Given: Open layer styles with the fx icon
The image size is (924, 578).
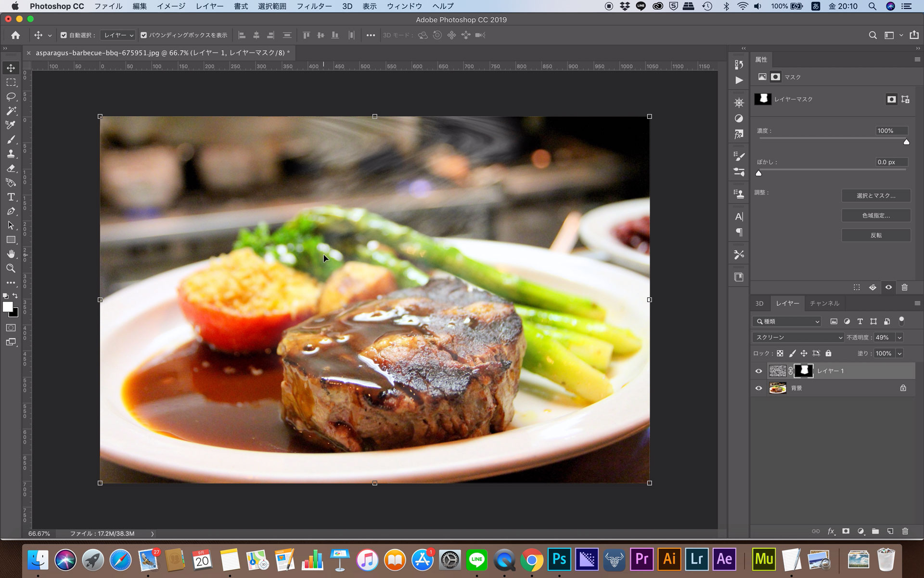Looking at the screenshot, I should [831, 531].
